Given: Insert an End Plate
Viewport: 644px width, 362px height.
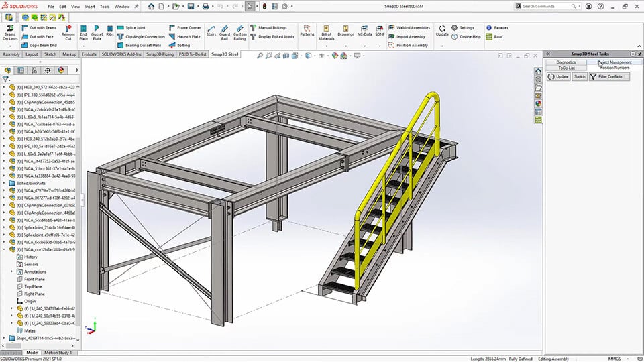Looking at the screenshot, I should tap(83, 32).
